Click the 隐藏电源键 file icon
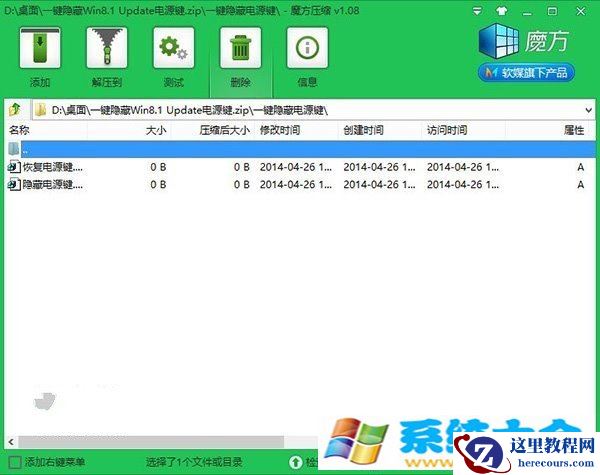Screen dimensions: 600x475 14,184
